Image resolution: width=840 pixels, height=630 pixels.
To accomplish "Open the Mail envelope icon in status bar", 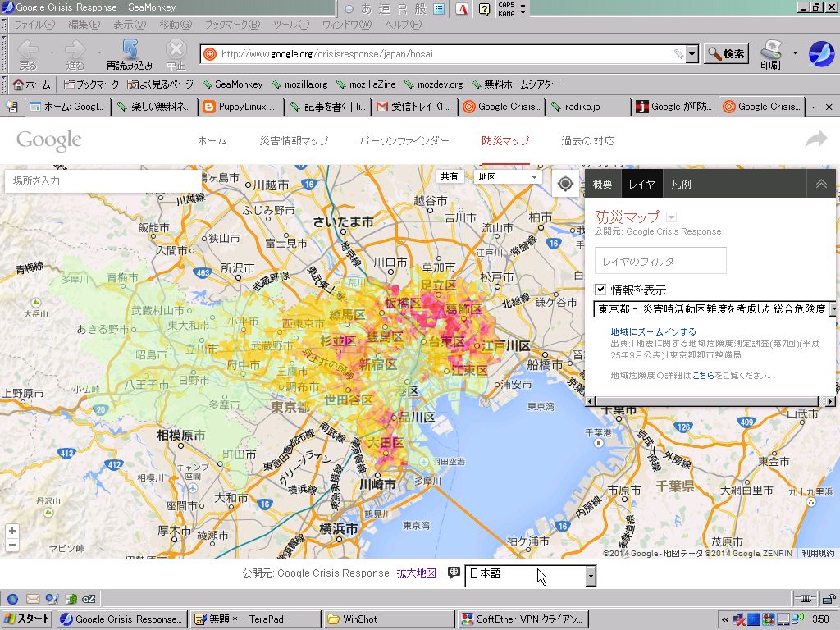I will (33, 599).
